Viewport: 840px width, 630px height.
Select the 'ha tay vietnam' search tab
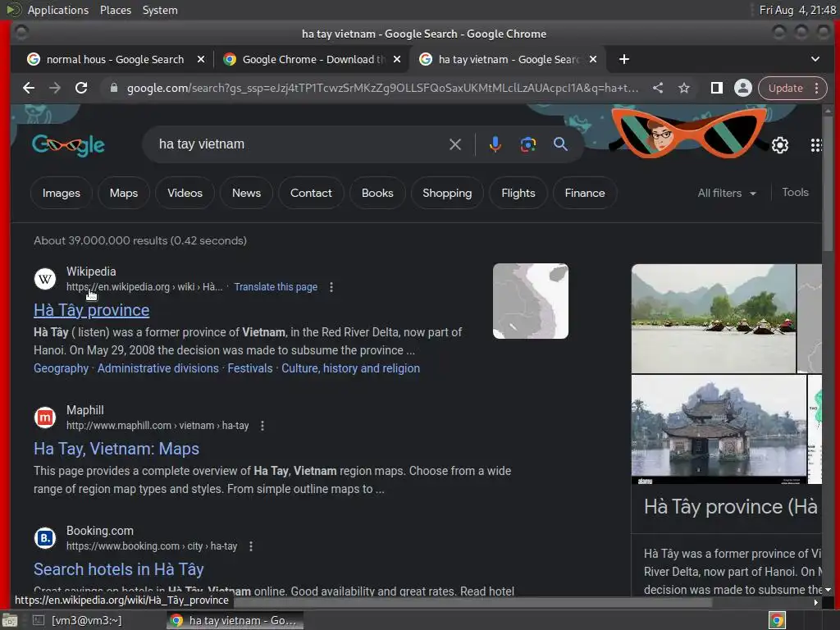coord(508,59)
